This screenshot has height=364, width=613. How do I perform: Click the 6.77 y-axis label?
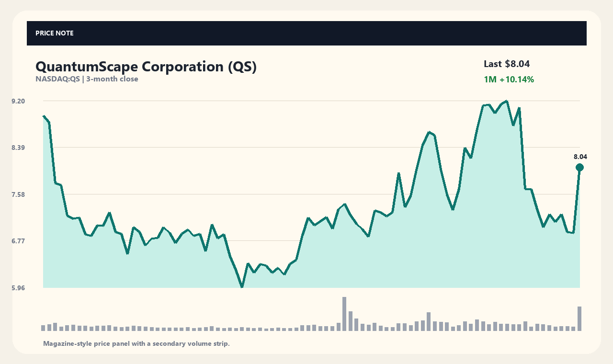pyautogui.click(x=18, y=241)
